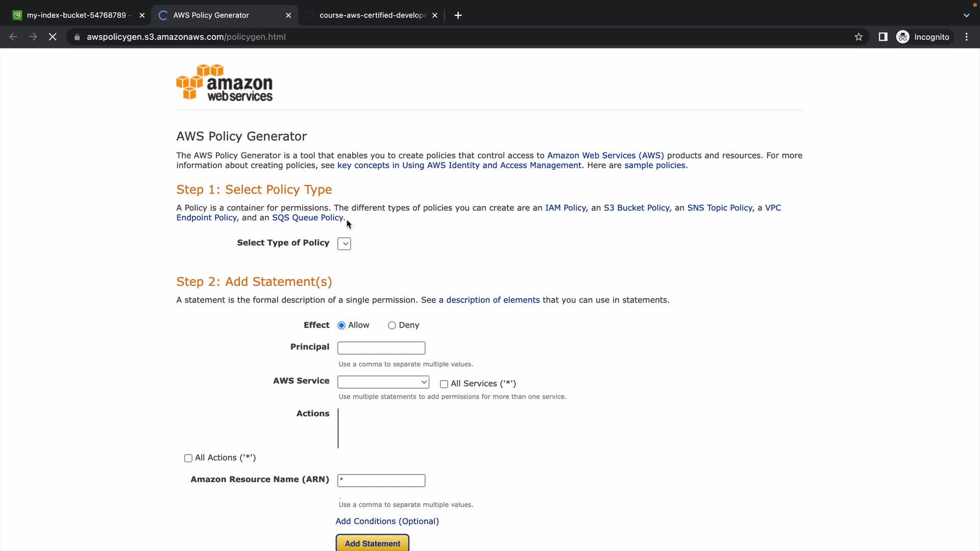The height and width of the screenshot is (551, 980).
Task: Click the Amazon Web Services logo
Action: pos(225,83)
